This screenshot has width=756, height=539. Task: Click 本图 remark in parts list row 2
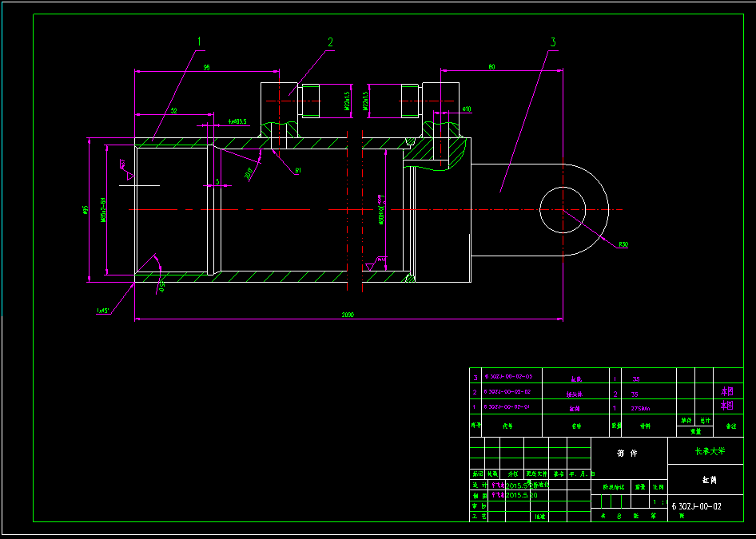tap(726, 390)
